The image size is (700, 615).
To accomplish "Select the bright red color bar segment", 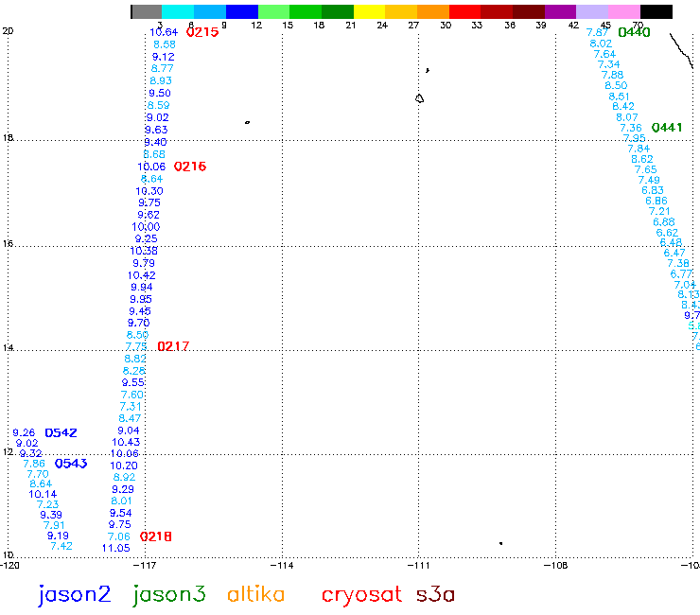I will (464, 11).
